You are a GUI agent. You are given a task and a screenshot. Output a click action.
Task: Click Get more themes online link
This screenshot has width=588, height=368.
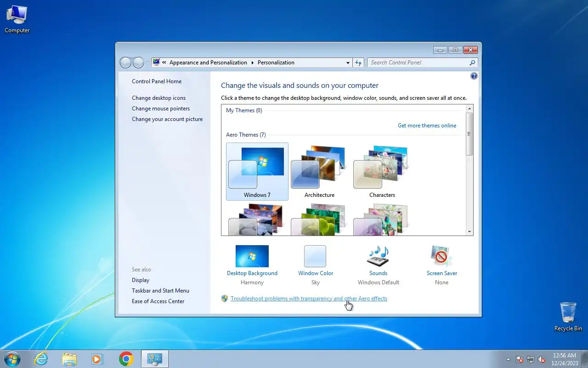tap(427, 126)
